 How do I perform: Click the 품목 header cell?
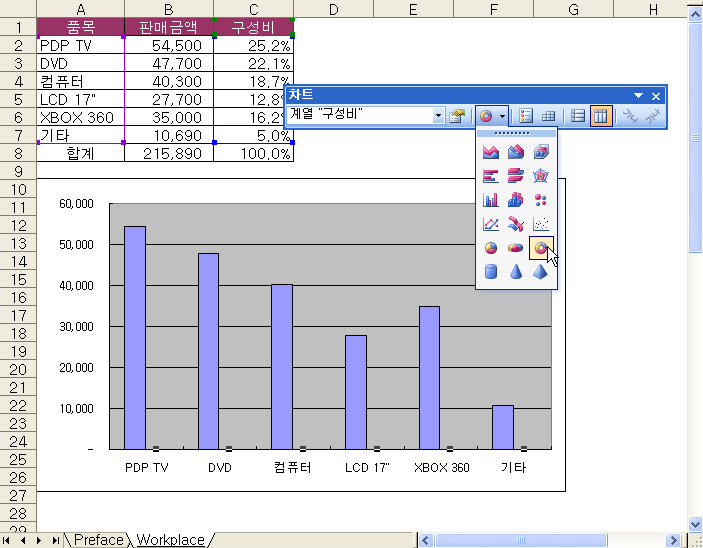pos(80,27)
